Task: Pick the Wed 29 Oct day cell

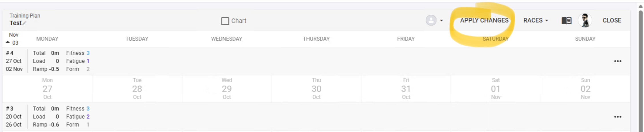Action: pos(227,89)
